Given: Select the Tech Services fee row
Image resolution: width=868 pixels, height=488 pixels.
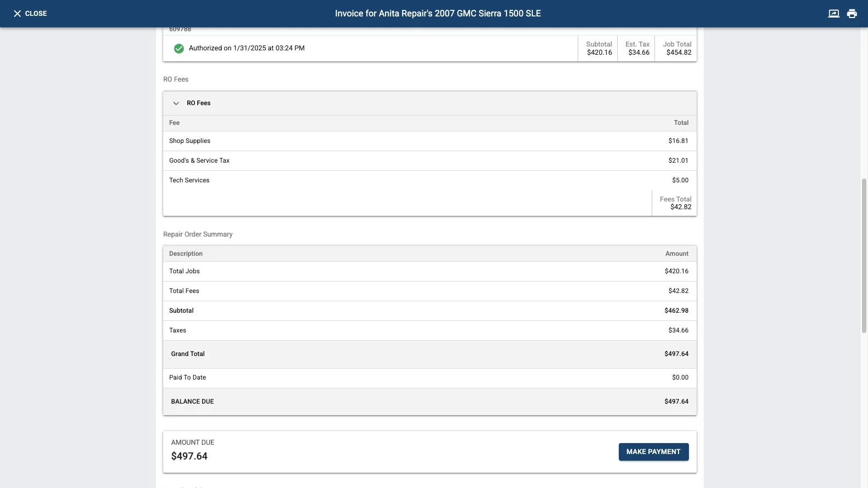Looking at the screenshot, I should (x=430, y=180).
